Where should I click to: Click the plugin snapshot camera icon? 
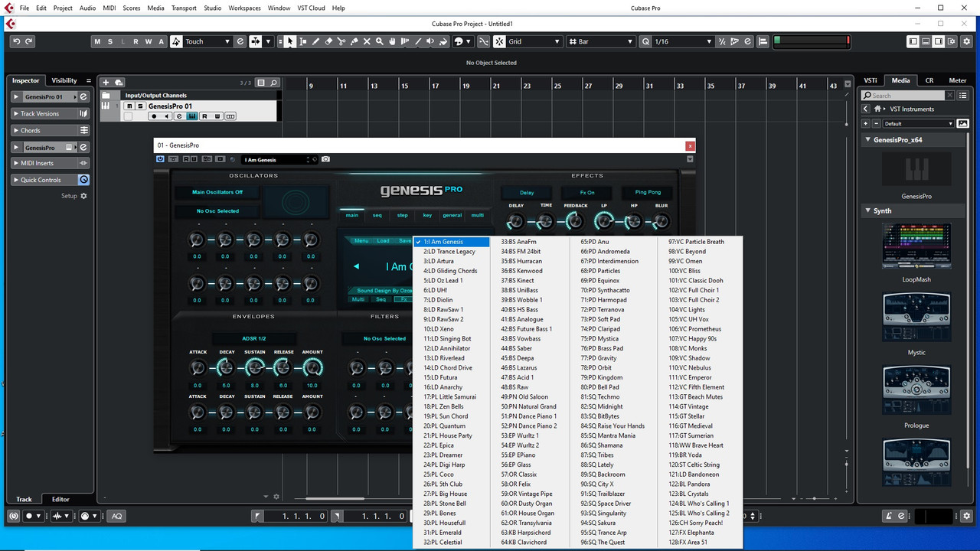tap(325, 159)
